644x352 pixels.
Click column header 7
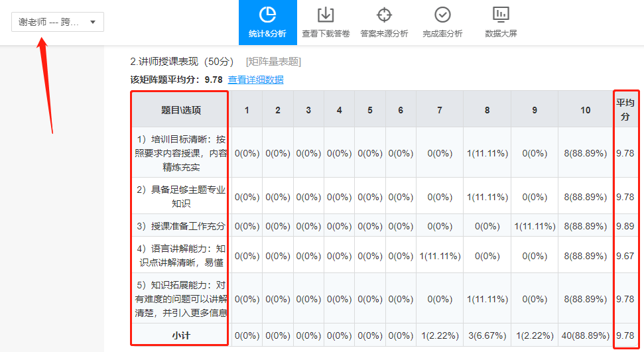440,110
